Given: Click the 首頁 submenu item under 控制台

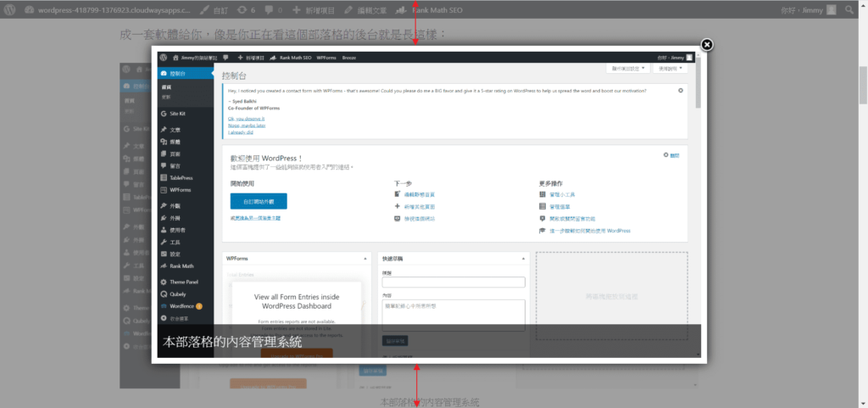Looking at the screenshot, I should pyautogui.click(x=166, y=87).
